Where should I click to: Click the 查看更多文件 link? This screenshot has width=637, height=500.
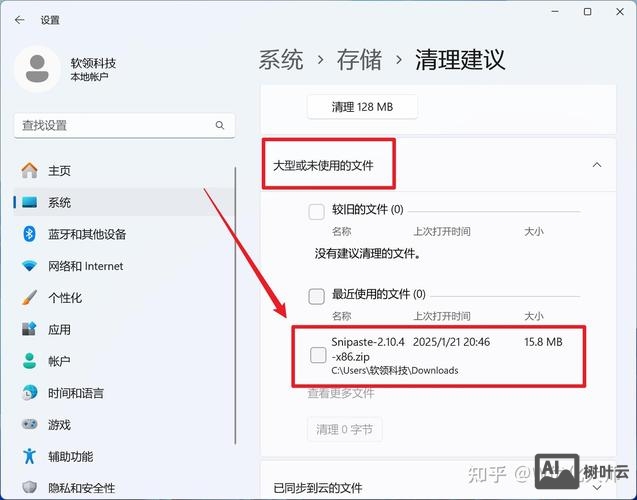tap(341, 393)
